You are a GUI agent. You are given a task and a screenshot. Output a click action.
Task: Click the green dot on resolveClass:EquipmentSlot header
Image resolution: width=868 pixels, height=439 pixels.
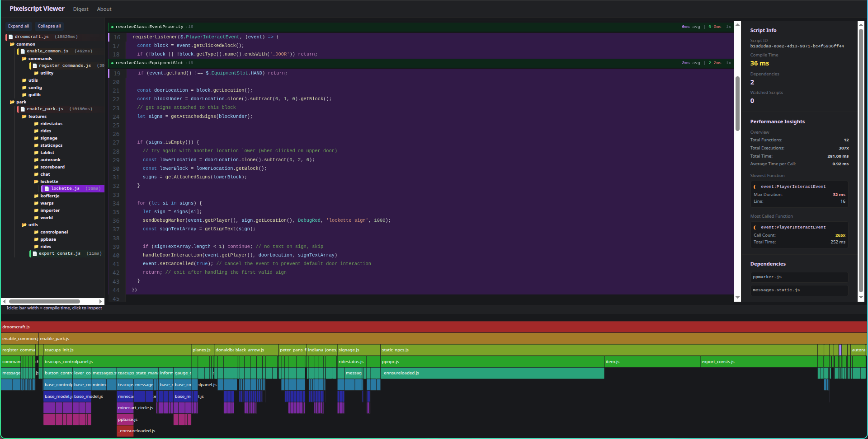pyautogui.click(x=111, y=63)
